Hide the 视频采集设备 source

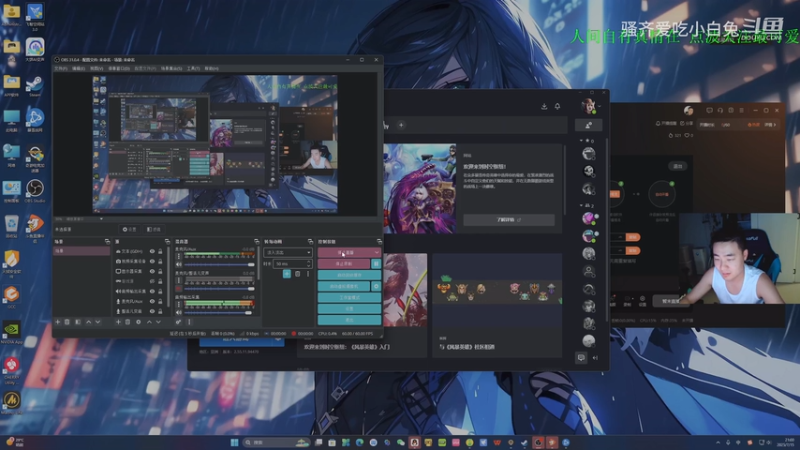pos(152,261)
